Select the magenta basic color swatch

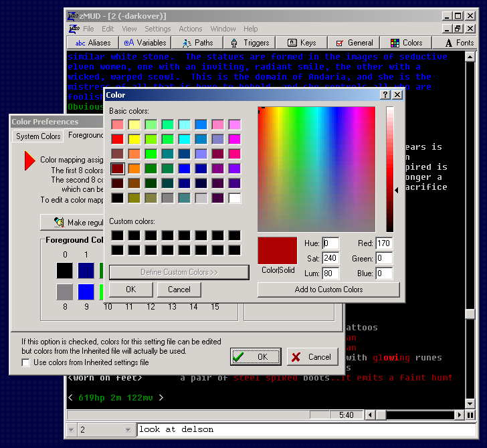(x=235, y=139)
